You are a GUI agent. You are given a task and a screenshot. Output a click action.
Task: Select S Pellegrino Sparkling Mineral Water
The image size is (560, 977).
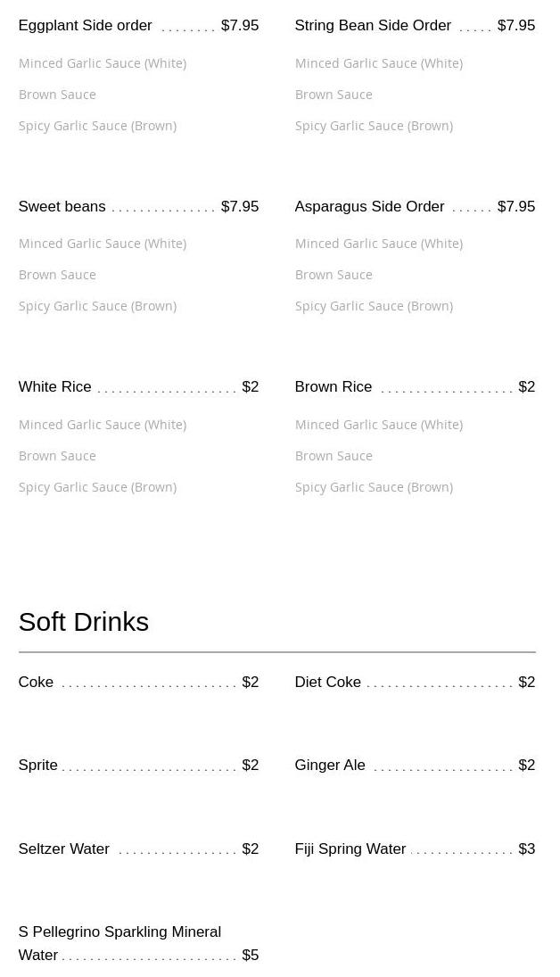(x=119, y=942)
